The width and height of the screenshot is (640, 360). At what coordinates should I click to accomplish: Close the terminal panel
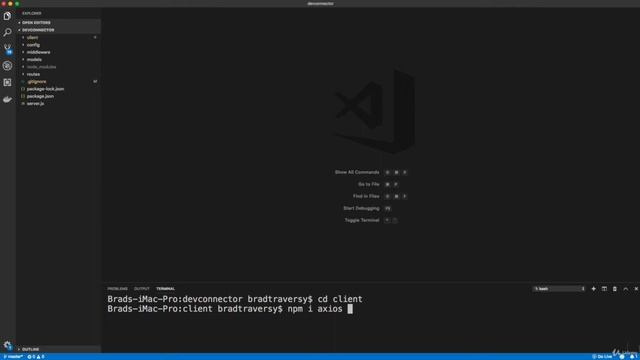coord(636,289)
